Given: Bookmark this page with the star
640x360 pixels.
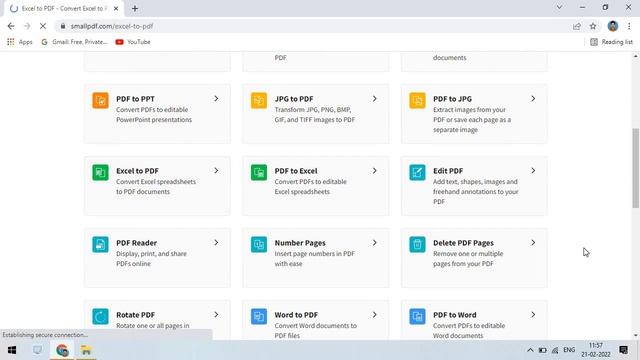Looking at the screenshot, I should (x=593, y=26).
